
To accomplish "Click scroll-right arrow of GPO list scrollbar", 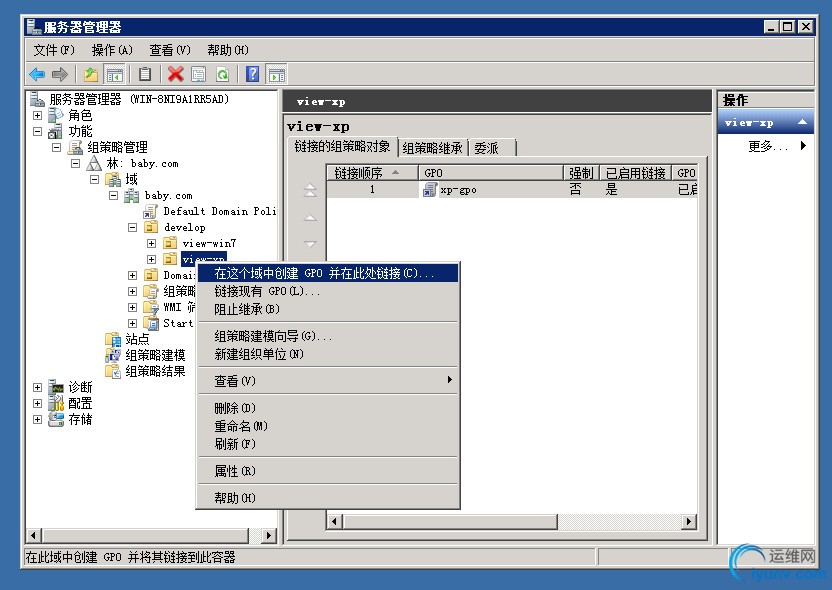I will tap(689, 522).
